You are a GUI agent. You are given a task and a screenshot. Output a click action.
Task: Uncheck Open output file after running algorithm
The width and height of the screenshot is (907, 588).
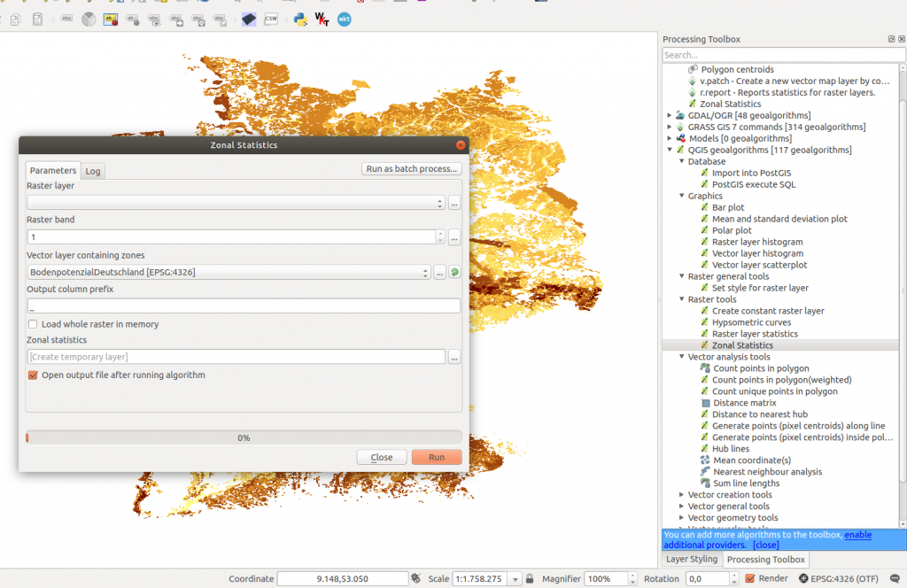34,375
